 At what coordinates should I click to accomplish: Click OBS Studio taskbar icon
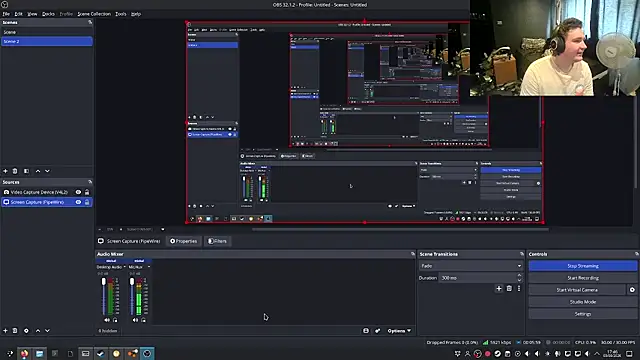(x=147, y=353)
